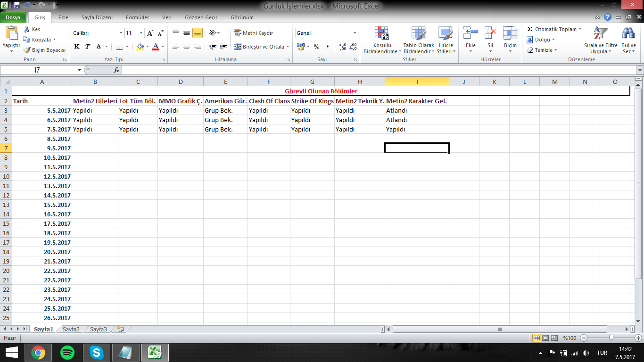Click the insert new worksheet icon
The height and width of the screenshot is (362, 644).
tap(120, 329)
